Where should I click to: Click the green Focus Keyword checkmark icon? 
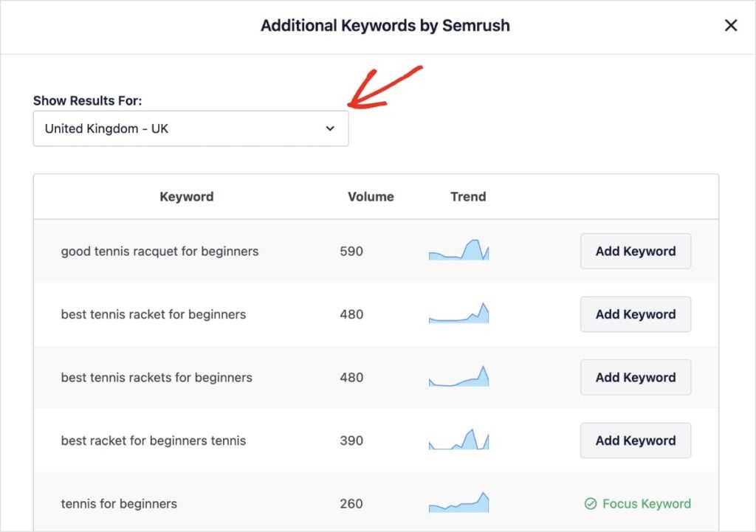point(591,503)
